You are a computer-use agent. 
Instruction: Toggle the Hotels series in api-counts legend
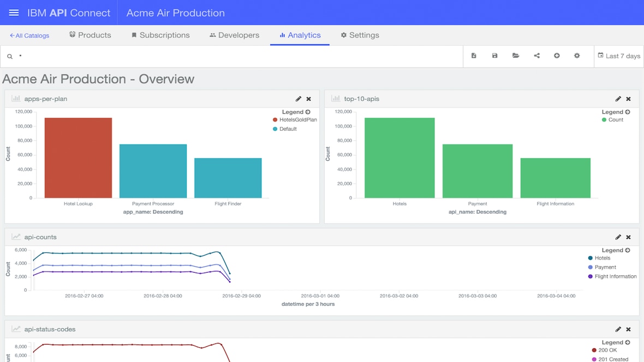(602, 258)
